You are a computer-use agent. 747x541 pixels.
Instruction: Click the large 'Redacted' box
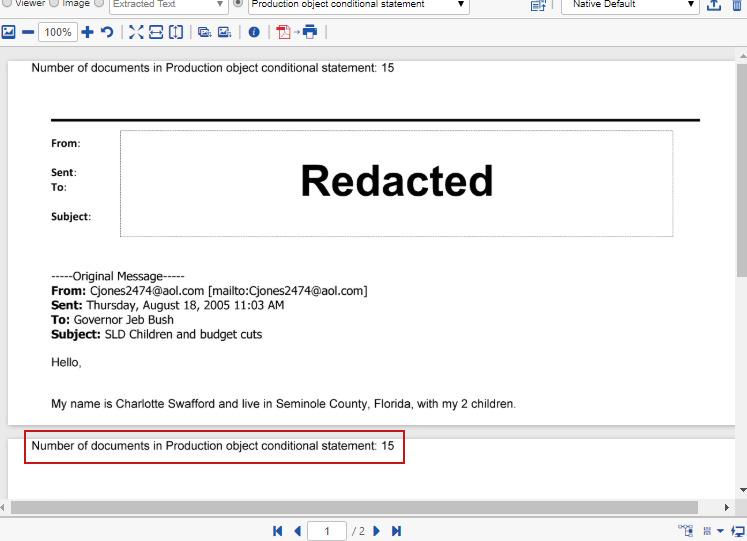pyautogui.click(x=396, y=183)
